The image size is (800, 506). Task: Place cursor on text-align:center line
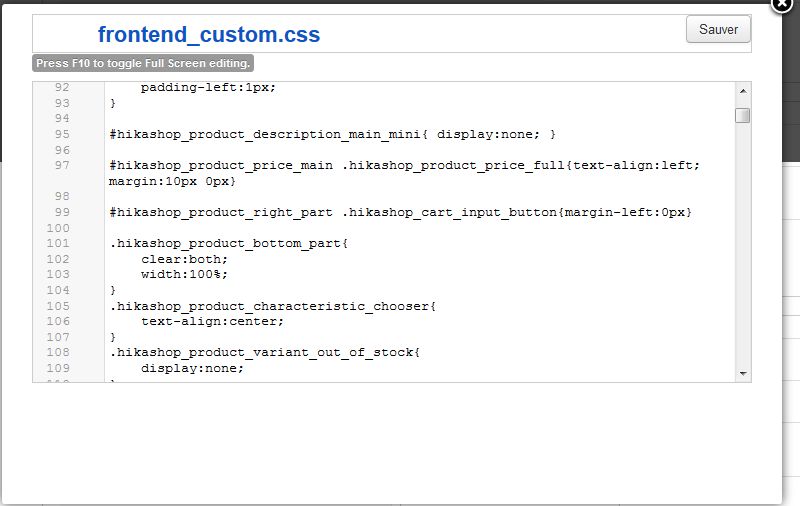tap(212, 321)
